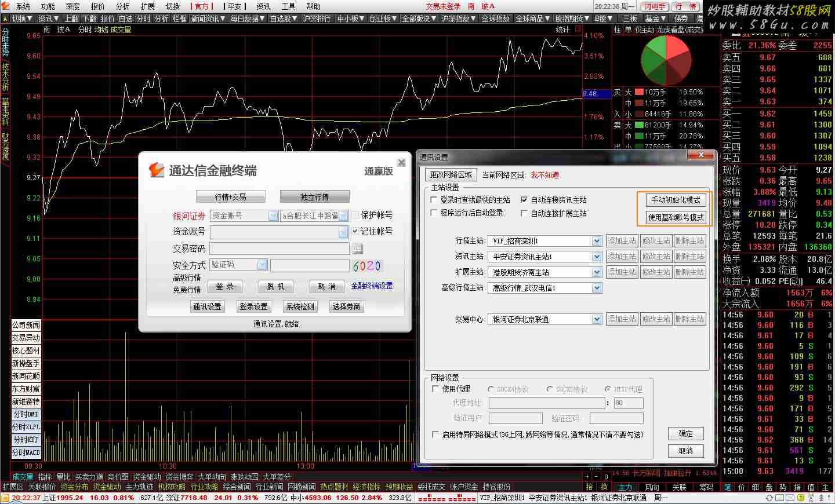Click the yellow arrow icon in status bar
Viewport: 835px width, 504px height.
pos(800,498)
